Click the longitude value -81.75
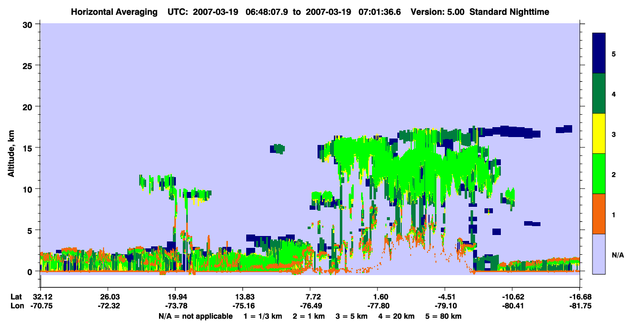 click(x=580, y=306)
